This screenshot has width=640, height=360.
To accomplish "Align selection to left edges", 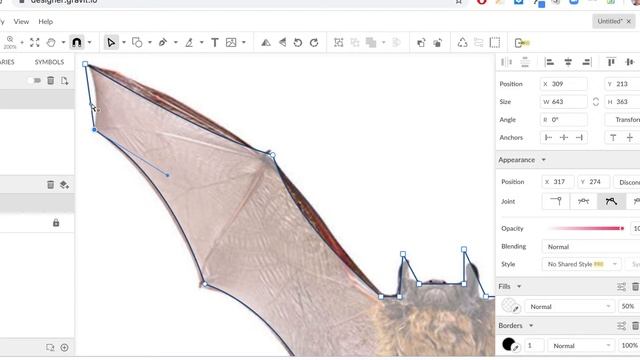I will tap(550, 62).
